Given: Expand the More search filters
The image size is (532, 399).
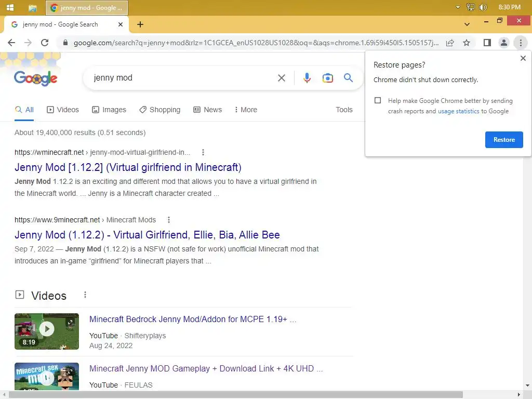Looking at the screenshot, I should click(246, 110).
